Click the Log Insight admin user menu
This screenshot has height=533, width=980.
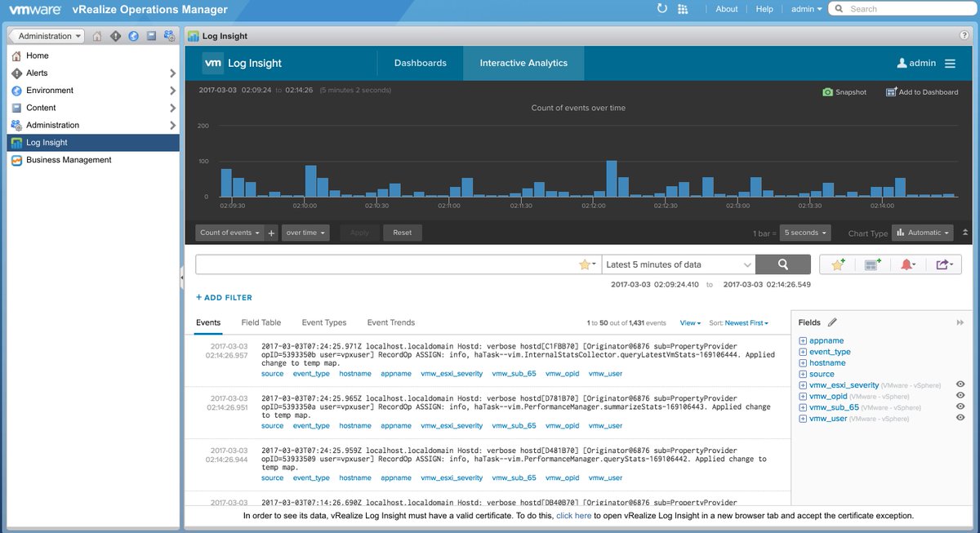pos(916,63)
